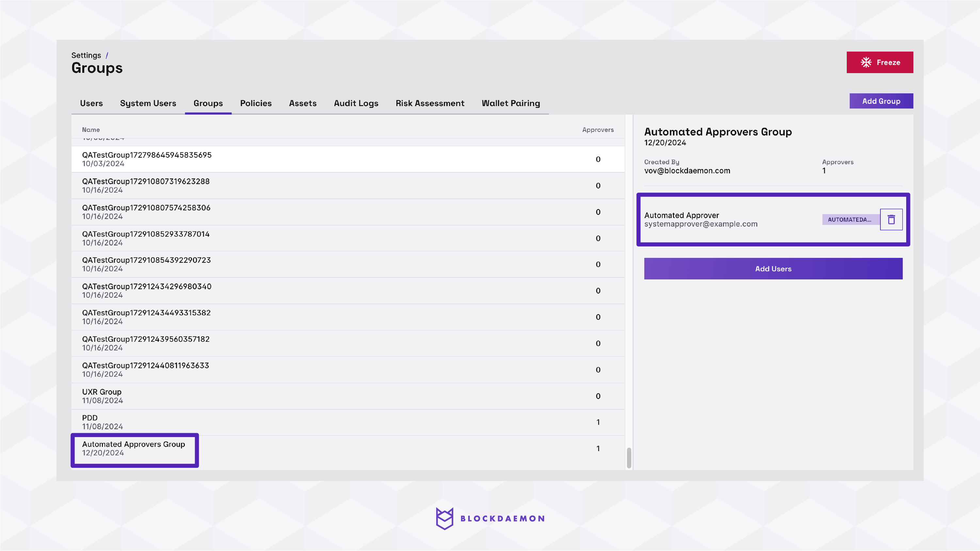Screen dimensions: 980x551
Task: Switch to the Users tab
Action: tap(91, 103)
